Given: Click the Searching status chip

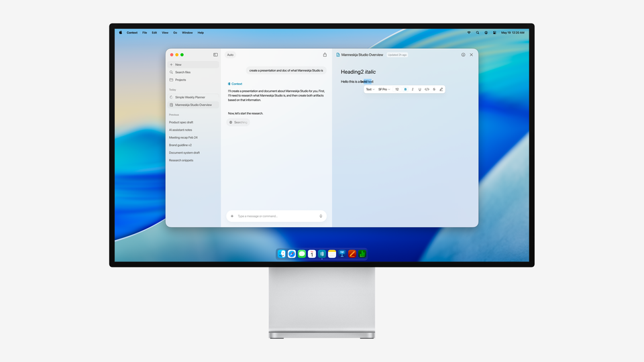Looking at the screenshot, I should (x=238, y=122).
